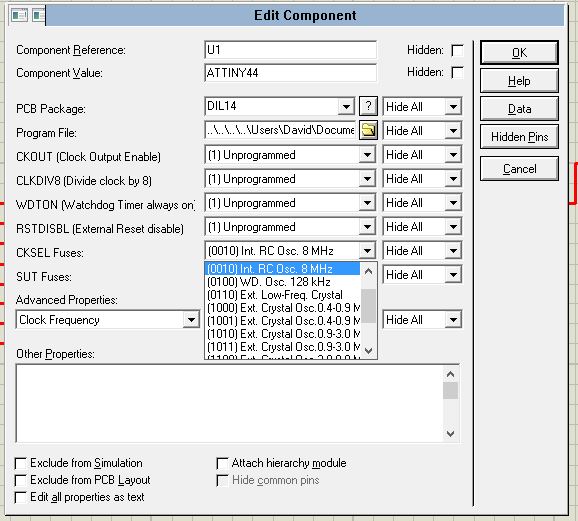The width and height of the screenshot is (578, 521).
Task: Click Other Properties scrollbar thumb
Action: pyautogui.click(x=450, y=390)
